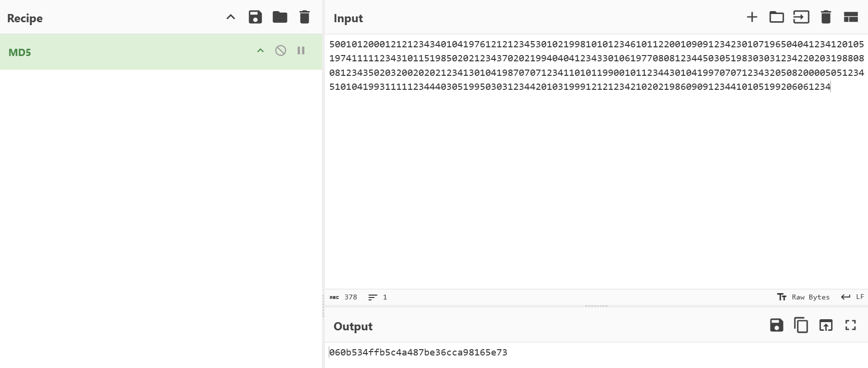Image resolution: width=868 pixels, height=368 pixels.
Task: Click the MD5 hash output text
Action: (418, 353)
